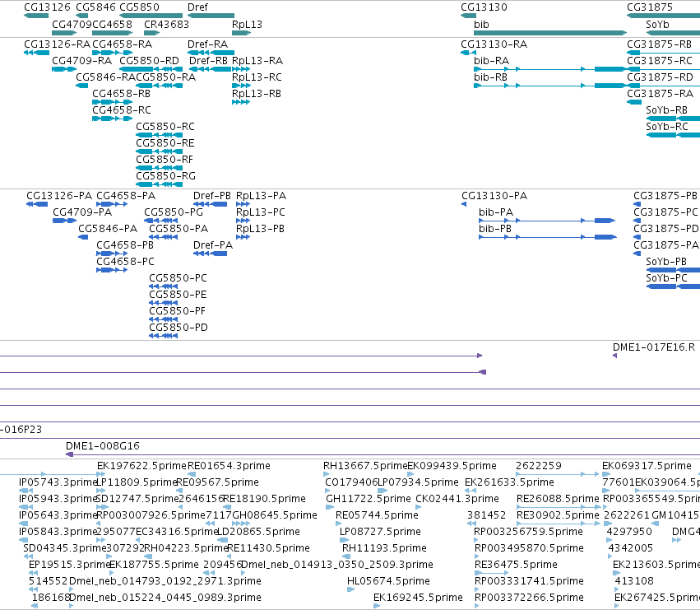Select the Dref-PA protein label
This screenshot has width=700, height=610.
pos(213,245)
